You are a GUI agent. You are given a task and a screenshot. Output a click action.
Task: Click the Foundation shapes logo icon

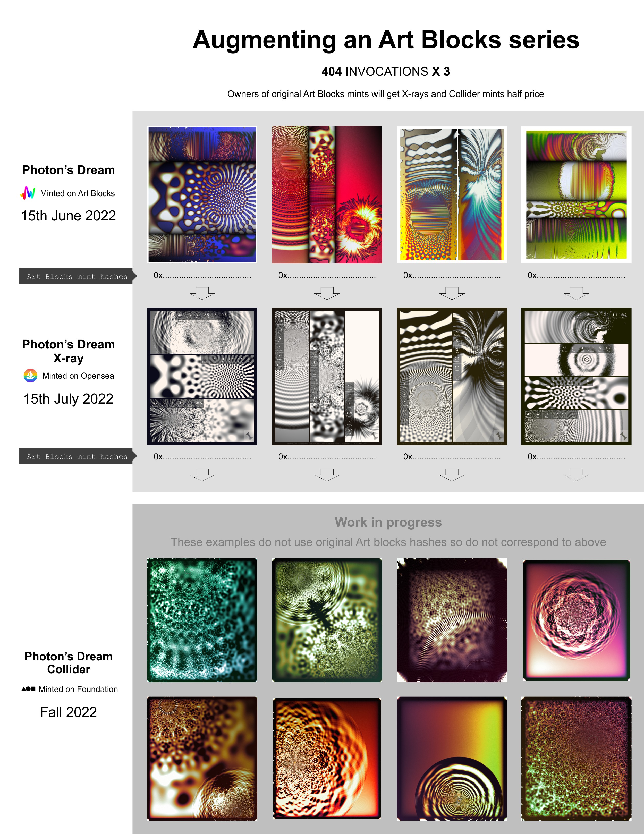28,689
